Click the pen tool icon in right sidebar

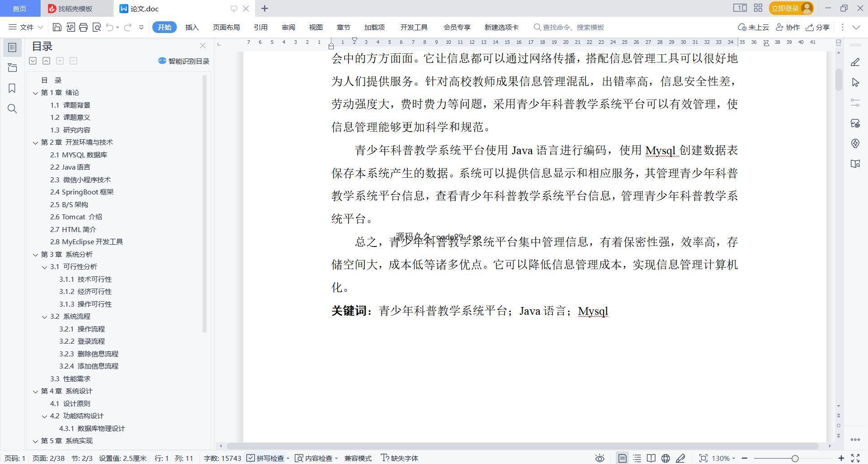pos(855,62)
